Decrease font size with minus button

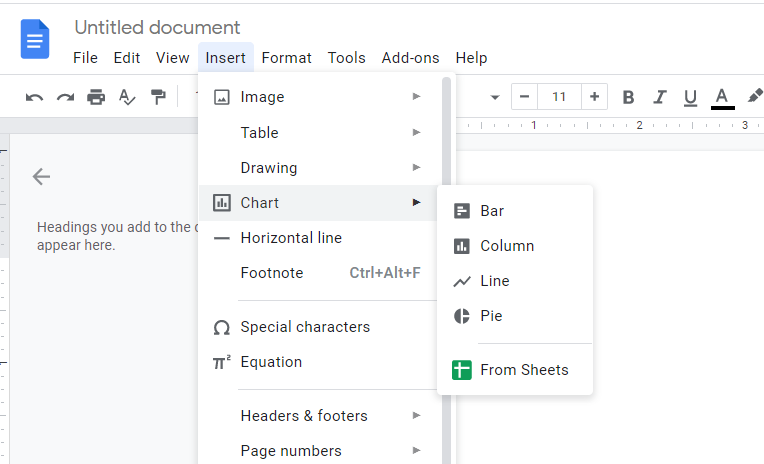coord(525,97)
